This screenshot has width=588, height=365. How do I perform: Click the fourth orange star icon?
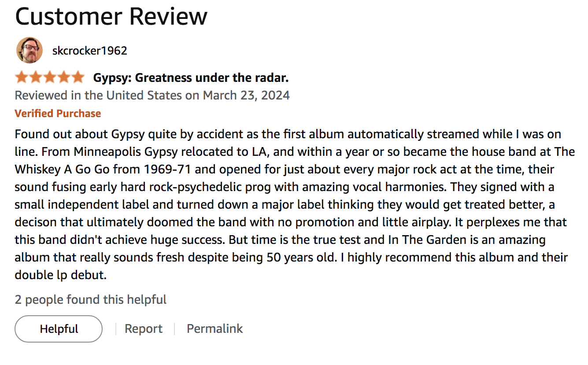coord(64,77)
